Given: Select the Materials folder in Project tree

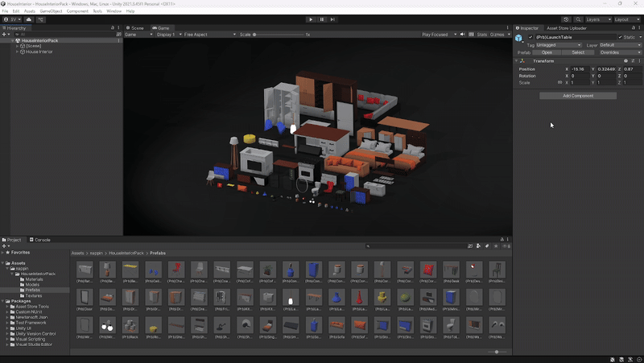Looking at the screenshot, I should [34, 279].
